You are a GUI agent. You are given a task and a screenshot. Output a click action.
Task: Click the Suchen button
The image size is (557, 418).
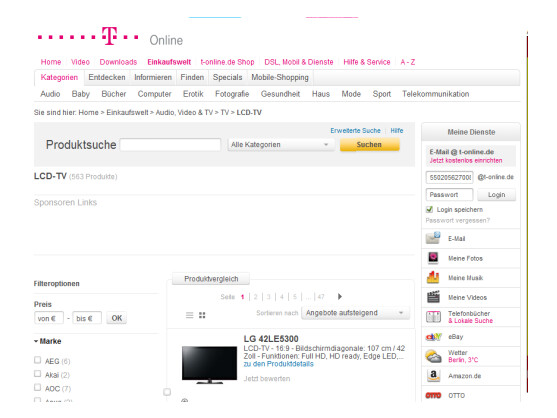[369, 145]
